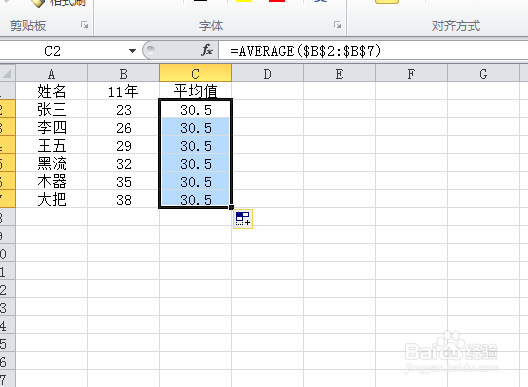Click 30.5 cell in 大把 row
Viewport: 528px width, 387px height.
tap(196, 199)
